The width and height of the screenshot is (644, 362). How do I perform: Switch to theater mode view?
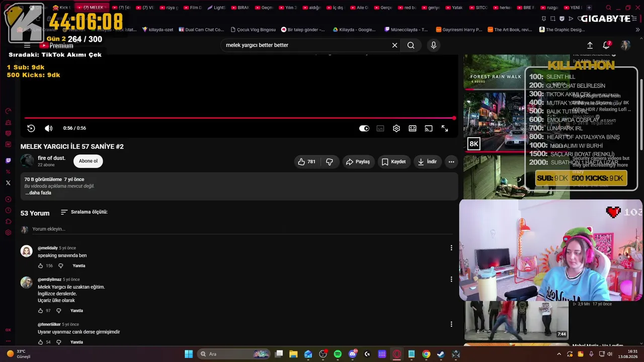pyautogui.click(x=413, y=128)
